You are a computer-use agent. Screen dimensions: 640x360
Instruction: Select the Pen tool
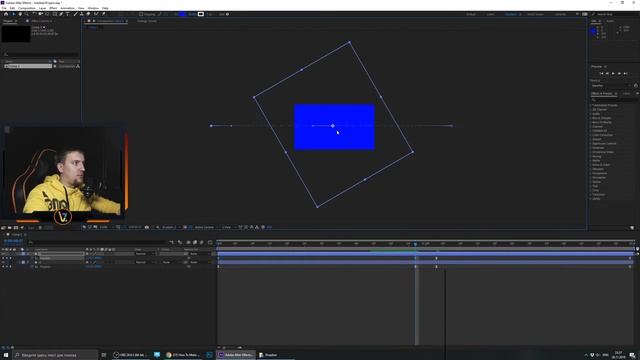coord(61,14)
